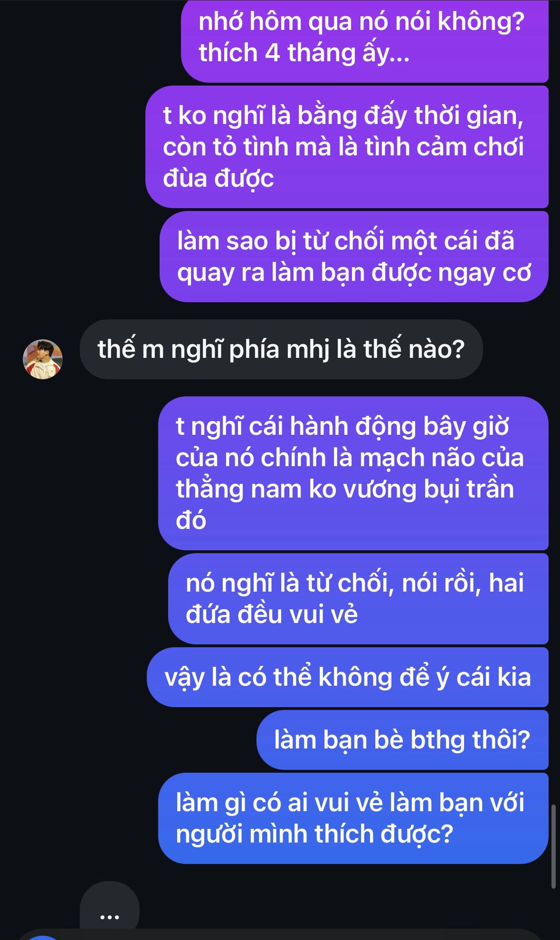Viewport: 560px width, 940px height.
Task: Select message starting "t ko nghĩ là bằng đấy"
Action: [347, 147]
